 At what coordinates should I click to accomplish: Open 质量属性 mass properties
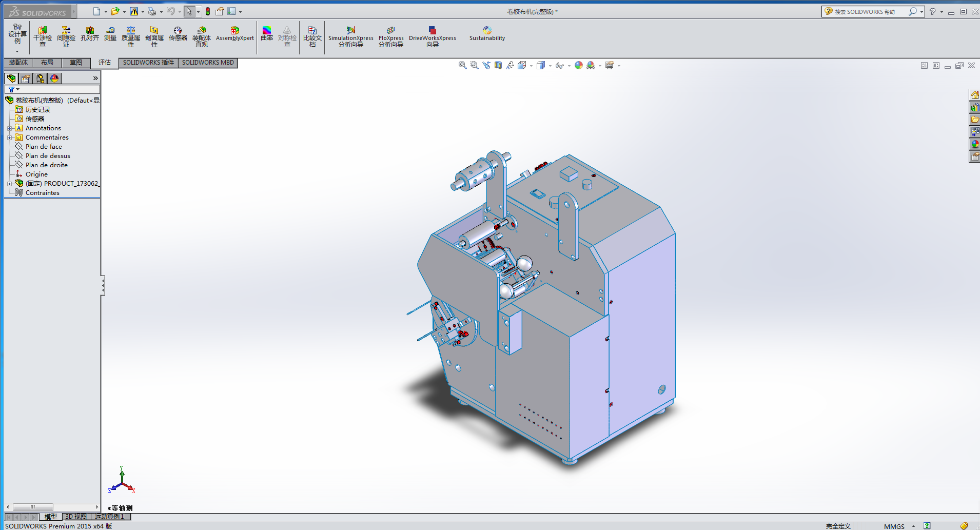pos(130,36)
